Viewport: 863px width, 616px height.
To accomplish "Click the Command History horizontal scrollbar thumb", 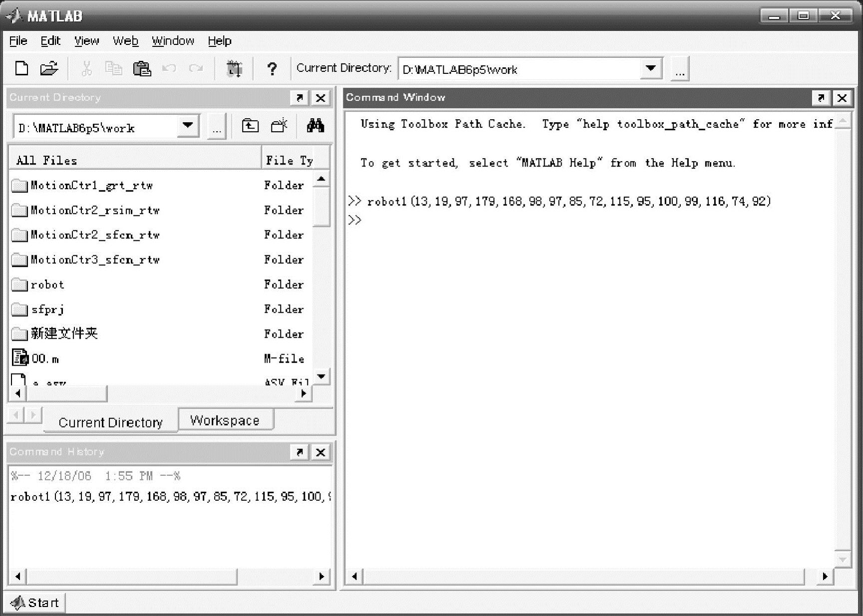I will click(132, 577).
